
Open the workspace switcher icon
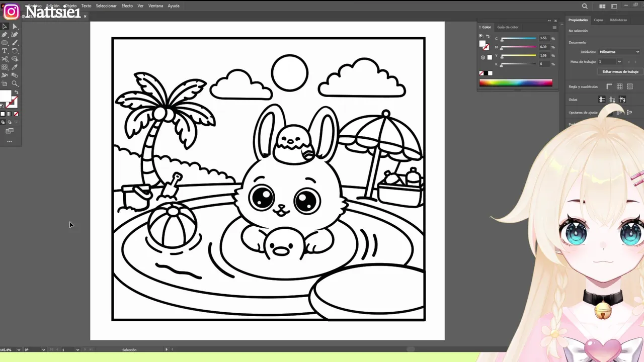click(x=614, y=6)
